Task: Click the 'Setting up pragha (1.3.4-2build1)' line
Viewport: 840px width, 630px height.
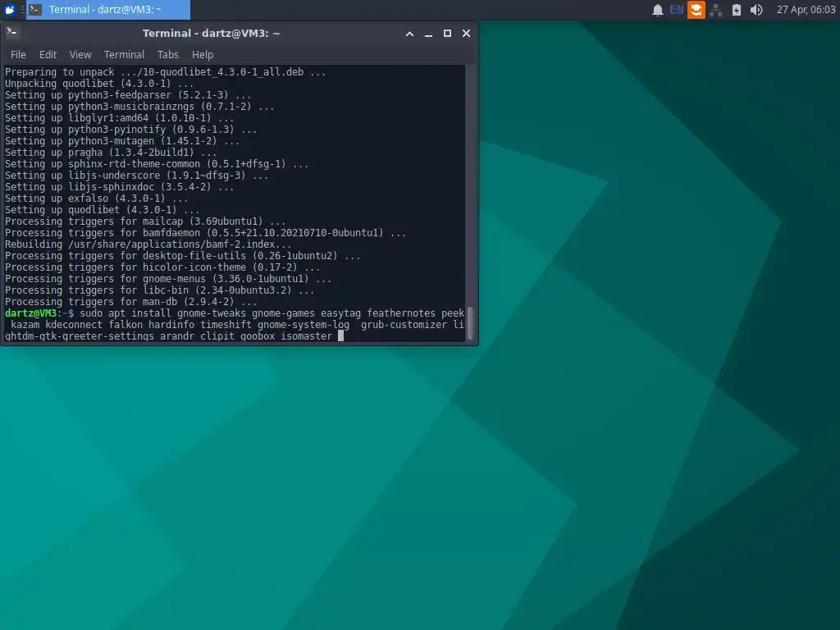Action: pyautogui.click(x=111, y=153)
